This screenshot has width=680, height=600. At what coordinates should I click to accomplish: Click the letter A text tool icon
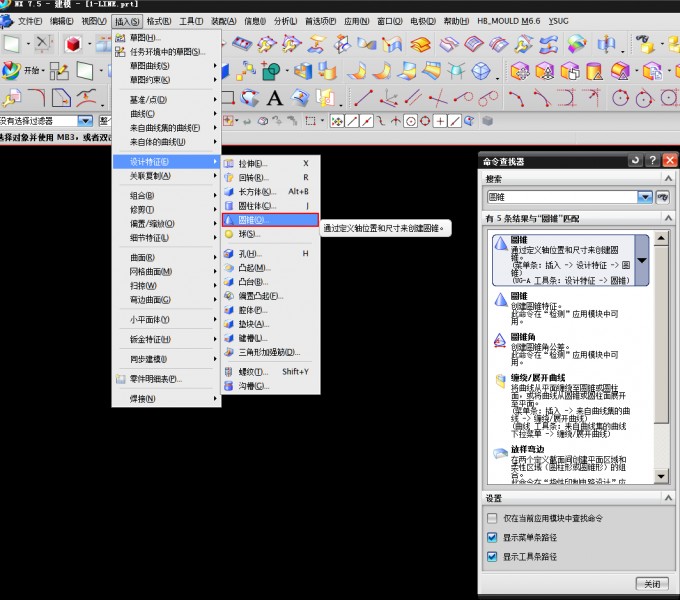click(x=275, y=98)
